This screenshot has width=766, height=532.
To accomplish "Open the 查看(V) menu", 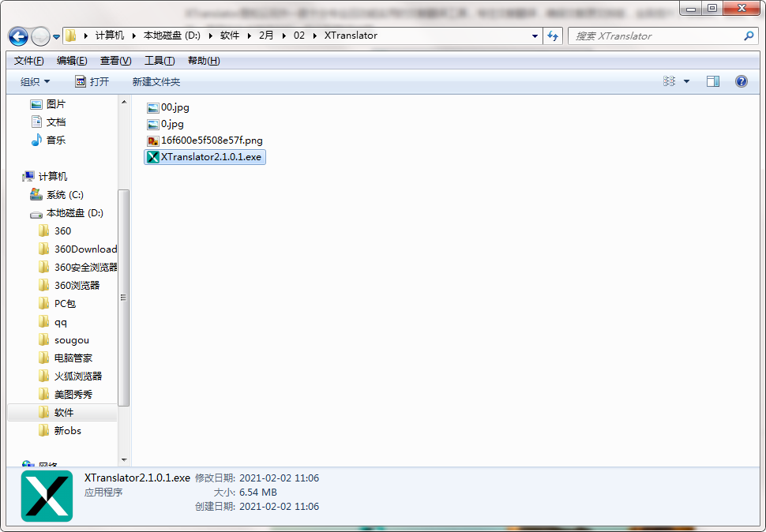I will click(x=116, y=61).
